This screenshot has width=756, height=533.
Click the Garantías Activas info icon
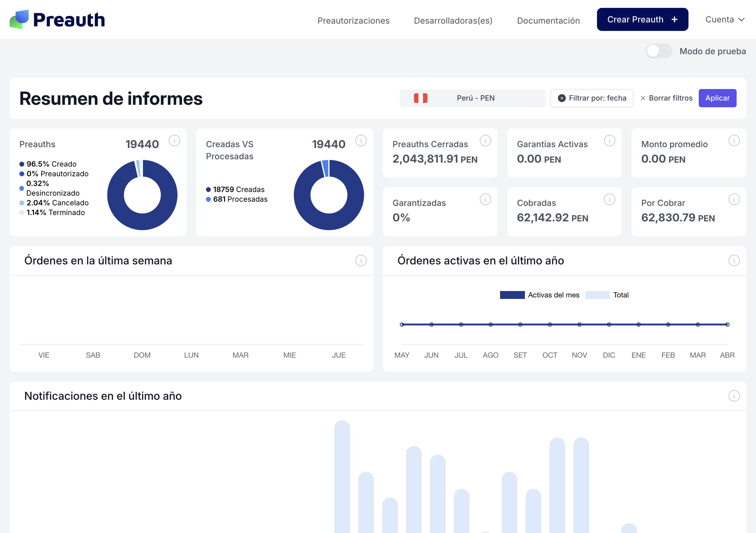pyautogui.click(x=610, y=140)
